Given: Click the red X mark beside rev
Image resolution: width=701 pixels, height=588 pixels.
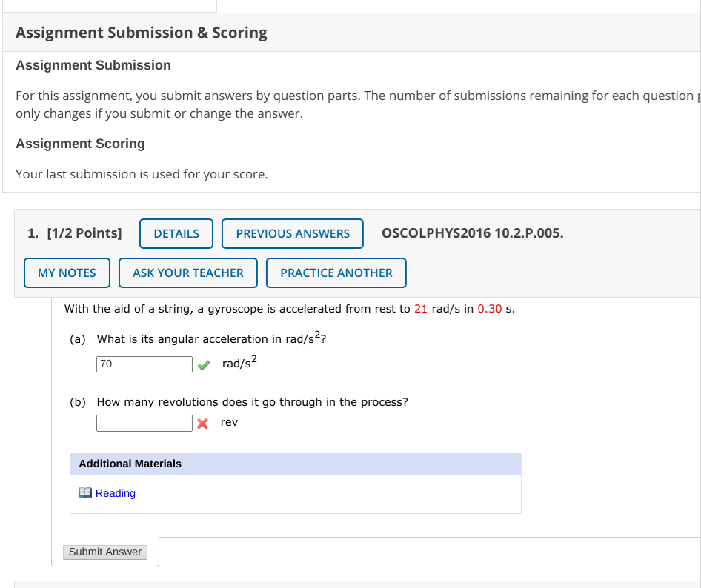Looking at the screenshot, I should [202, 423].
